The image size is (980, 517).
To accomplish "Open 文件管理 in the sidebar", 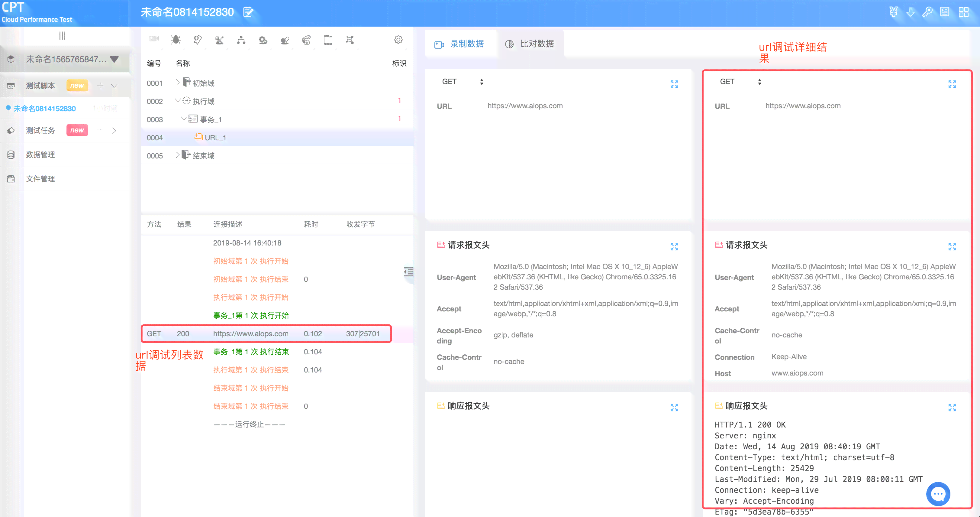I will [x=40, y=179].
